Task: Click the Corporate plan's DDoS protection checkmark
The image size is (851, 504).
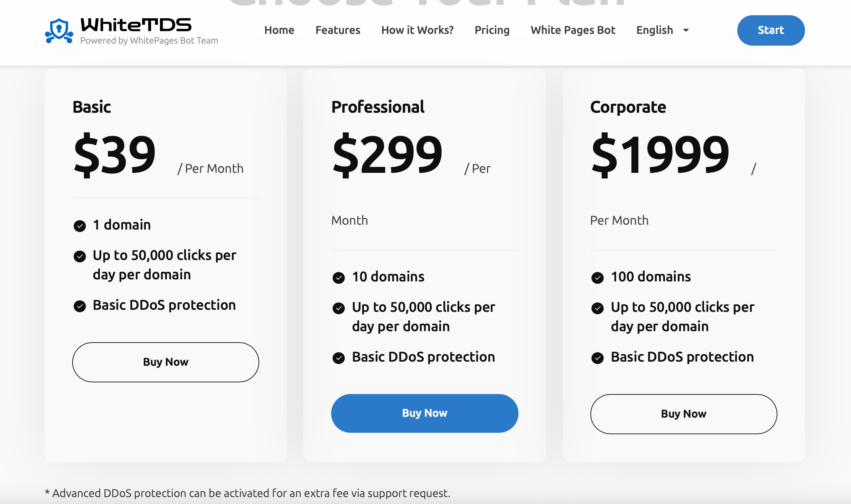Action: coord(598,358)
